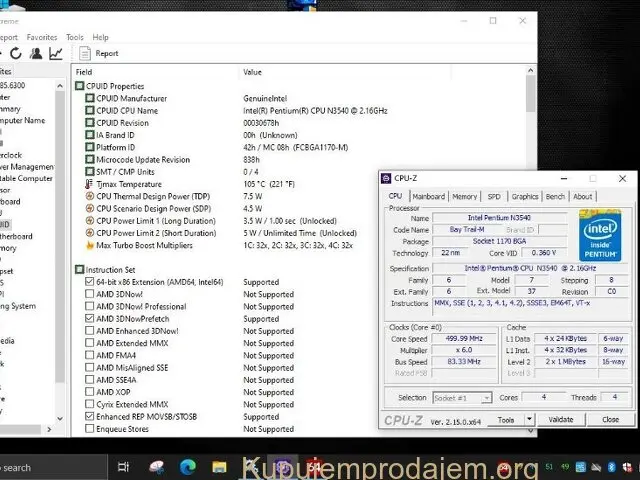Click the Intel Pentium logo in CPU-Z

[x=598, y=234]
